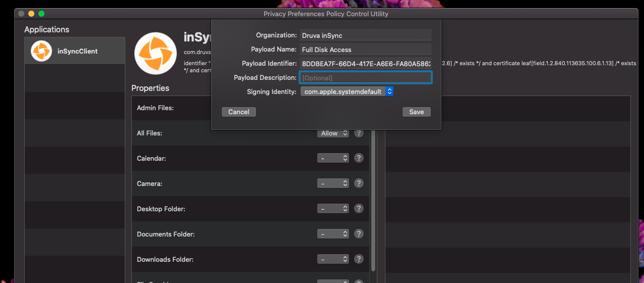Edit the Payload Identifier field
The height and width of the screenshot is (283, 644).
pyautogui.click(x=365, y=63)
